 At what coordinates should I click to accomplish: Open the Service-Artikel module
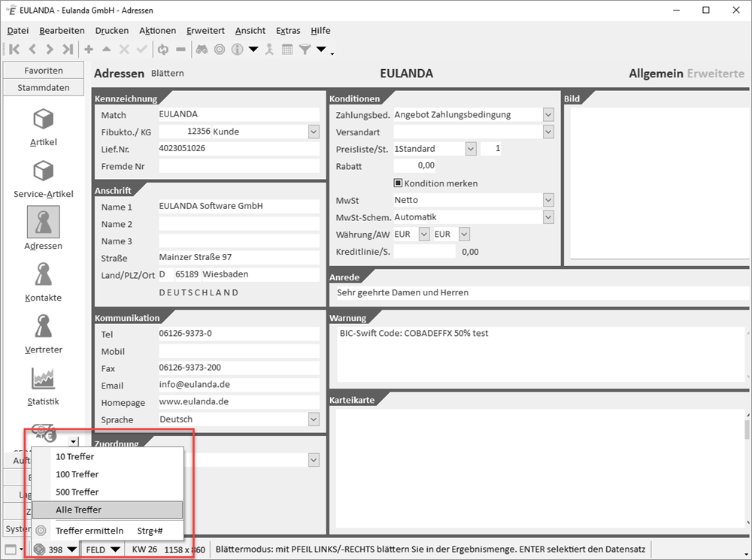coord(43,178)
